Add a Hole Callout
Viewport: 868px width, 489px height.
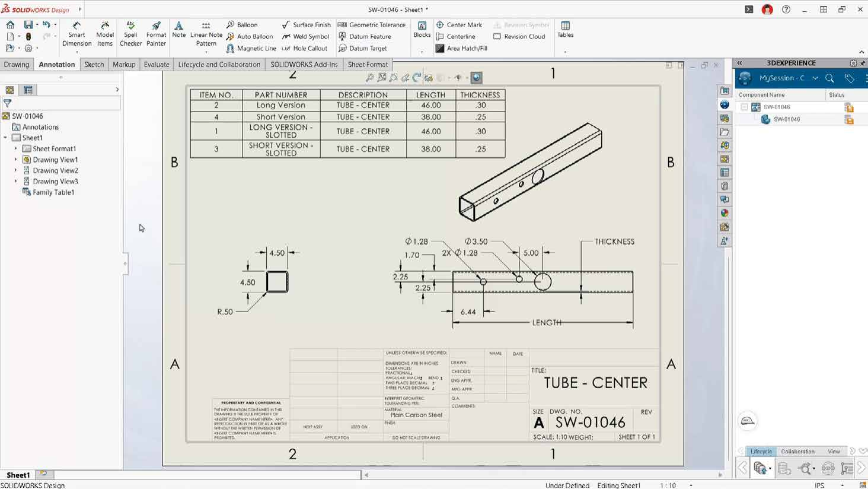(304, 49)
